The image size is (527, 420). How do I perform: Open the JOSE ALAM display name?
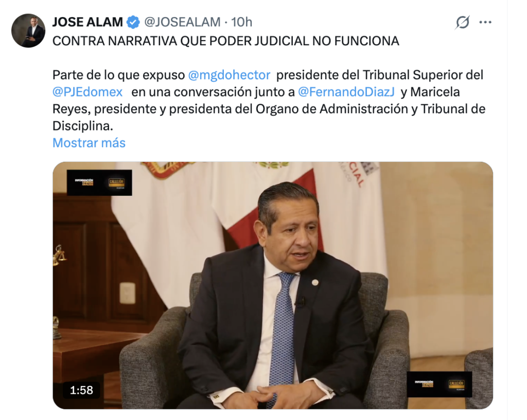click(x=87, y=22)
